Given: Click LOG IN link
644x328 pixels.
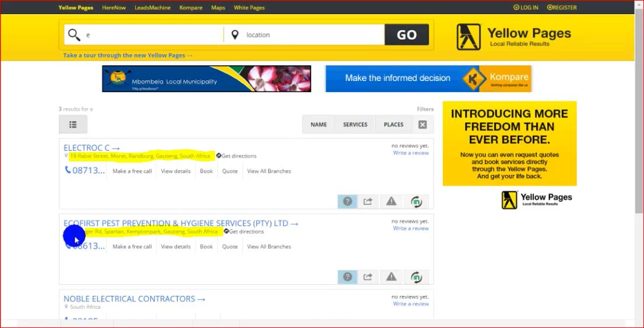Looking at the screenshot, I should 526,8.
